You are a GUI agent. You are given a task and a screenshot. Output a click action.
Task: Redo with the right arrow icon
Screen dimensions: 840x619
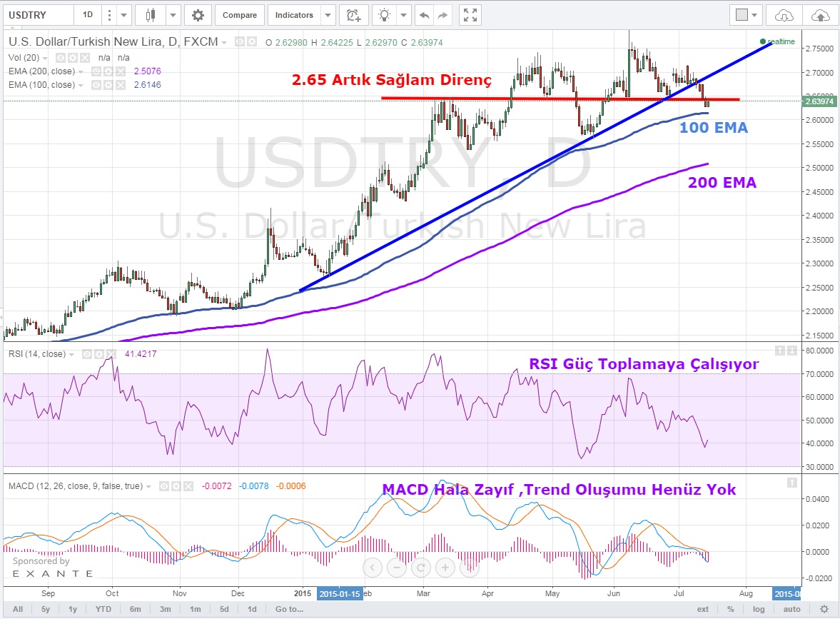pyautogui.click(x=443, y=15)
